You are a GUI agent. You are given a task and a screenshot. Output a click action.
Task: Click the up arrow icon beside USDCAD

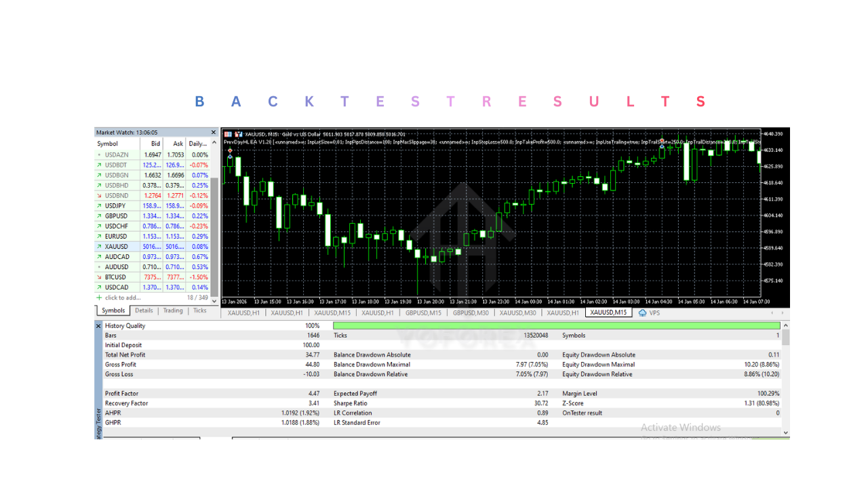tap(99, 287)
